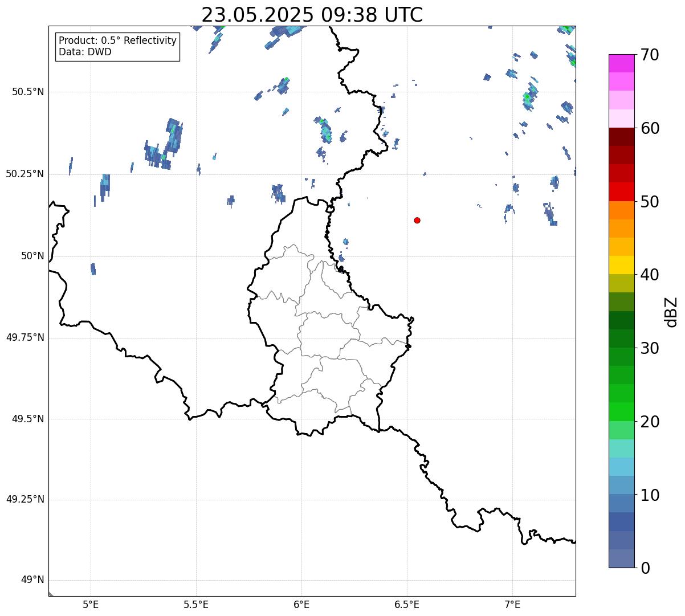Click colorbar tick label 30

pyautogui.click(x=650, y=349)
